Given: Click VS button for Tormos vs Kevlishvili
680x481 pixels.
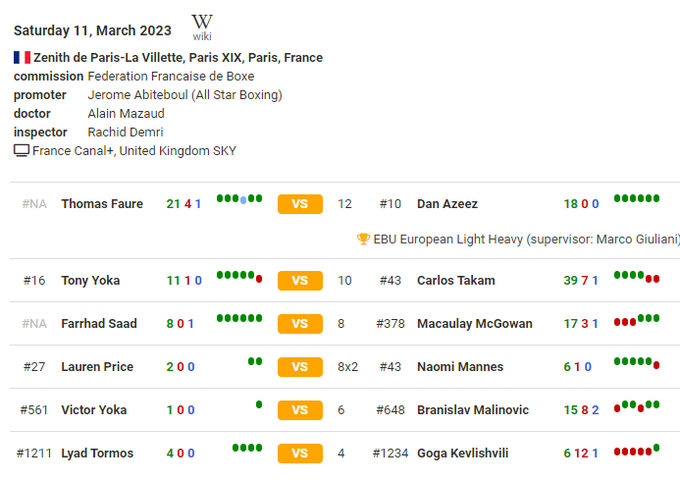Looking at the screenshot, I should click(300, 454).
